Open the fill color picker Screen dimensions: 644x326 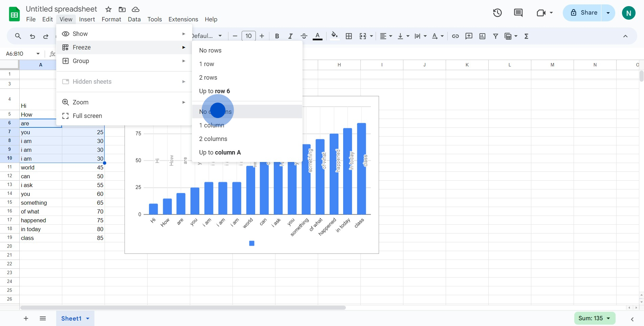click(x=334, y=36)
